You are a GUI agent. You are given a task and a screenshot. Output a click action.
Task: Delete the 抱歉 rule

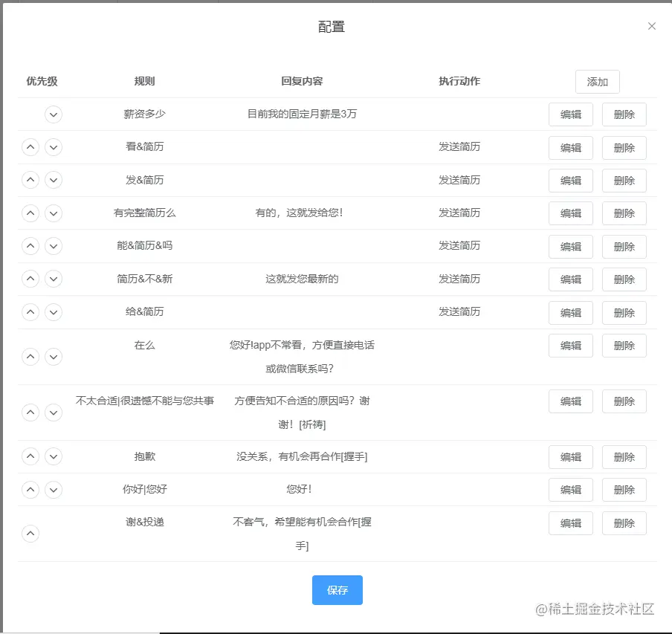coord(624,457)
